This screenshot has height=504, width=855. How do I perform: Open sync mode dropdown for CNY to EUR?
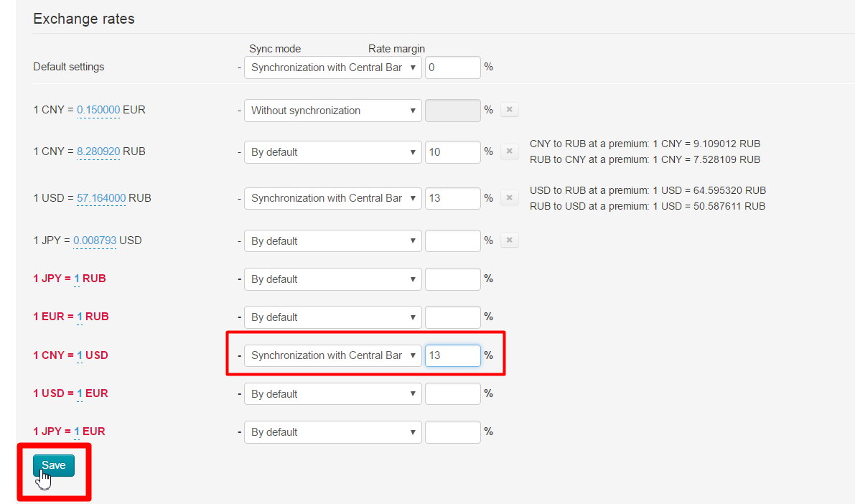[x=332, y=111]
